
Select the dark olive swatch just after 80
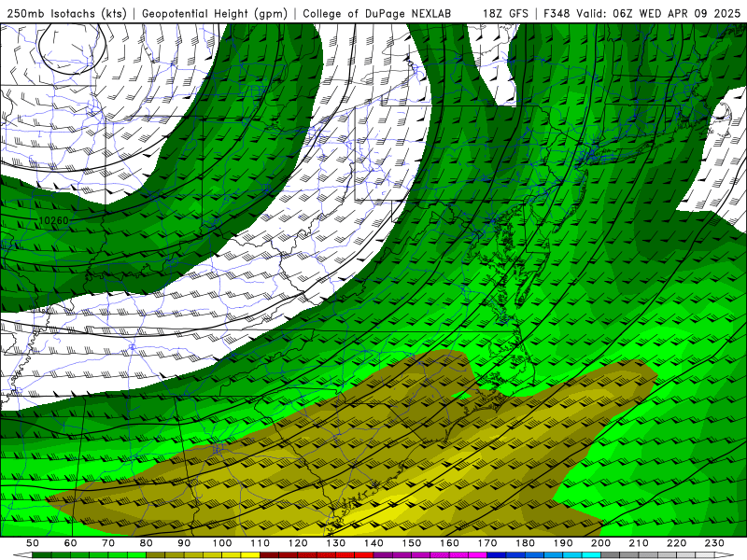coord(155,555)
